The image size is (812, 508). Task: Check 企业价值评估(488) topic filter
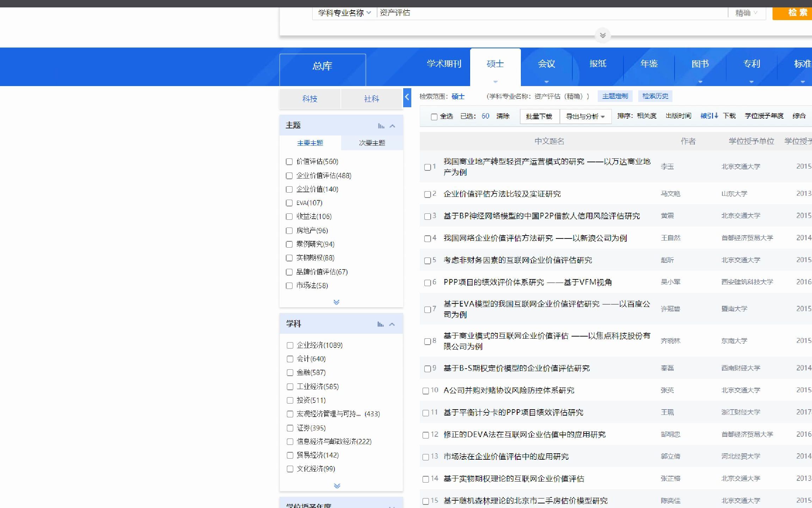coord(289,176)
